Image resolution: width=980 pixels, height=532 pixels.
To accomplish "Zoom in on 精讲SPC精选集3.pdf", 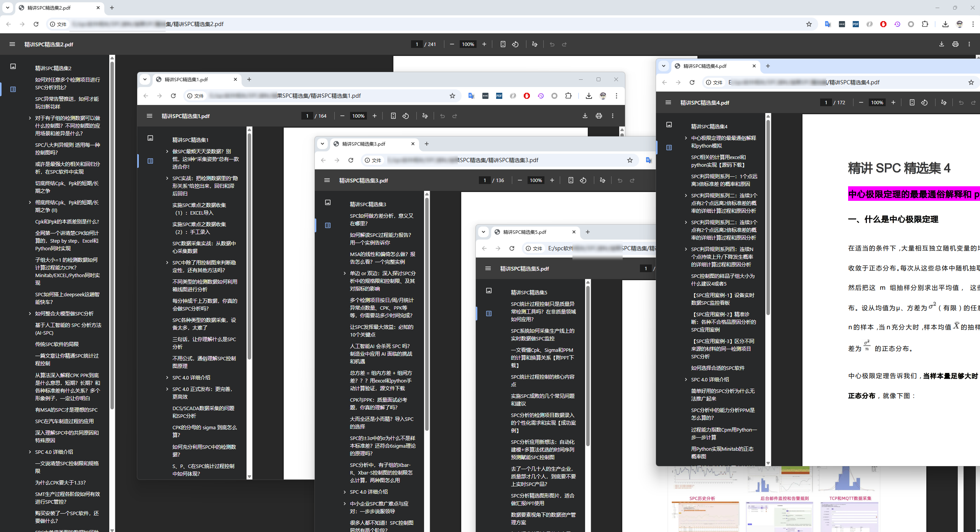I will click(552, 180).
